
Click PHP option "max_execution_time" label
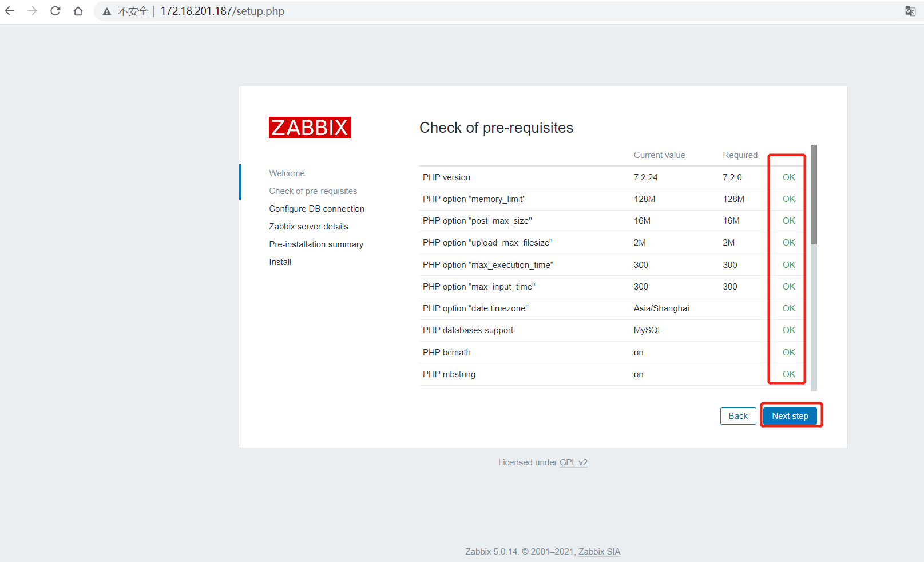click(x=488, y=265)
